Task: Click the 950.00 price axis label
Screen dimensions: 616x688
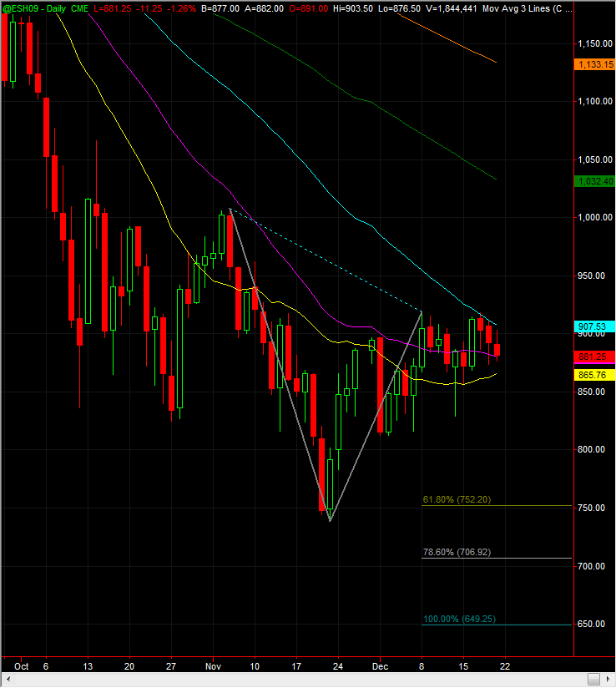Action: coord(592,276)
